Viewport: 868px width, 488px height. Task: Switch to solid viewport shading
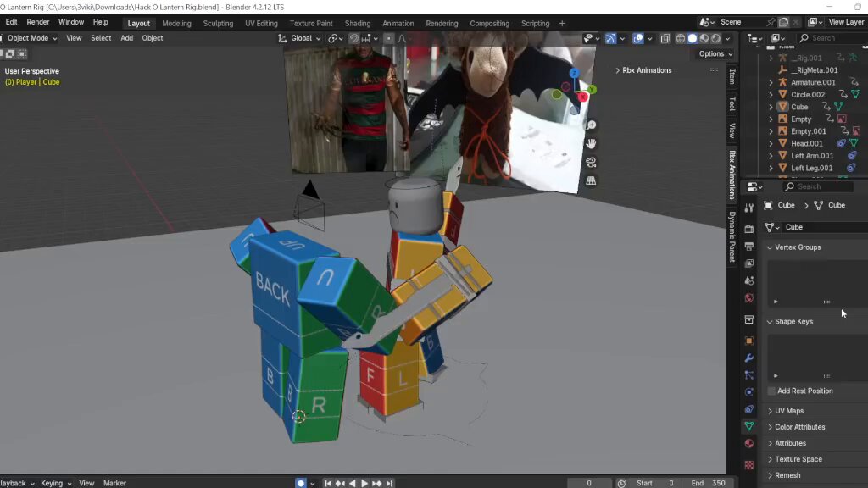click(692, 38)
